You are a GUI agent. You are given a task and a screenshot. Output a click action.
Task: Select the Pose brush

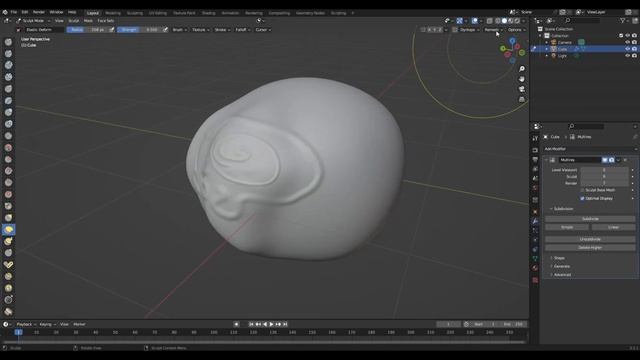coord(8,264)
